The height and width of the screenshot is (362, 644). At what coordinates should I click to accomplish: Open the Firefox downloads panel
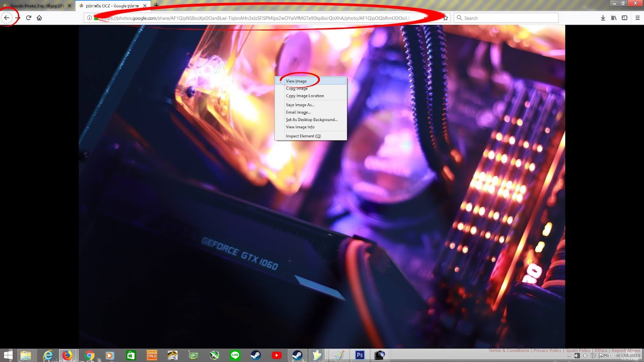pos(603,18)
